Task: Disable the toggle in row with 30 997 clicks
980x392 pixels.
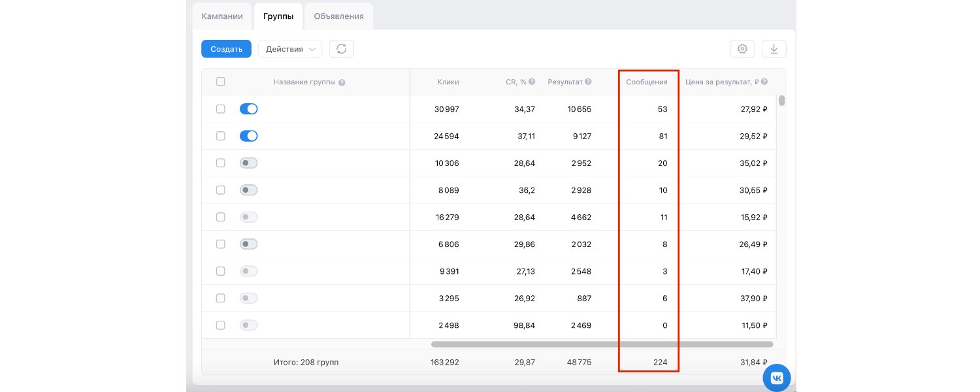Action: point(248,109)
